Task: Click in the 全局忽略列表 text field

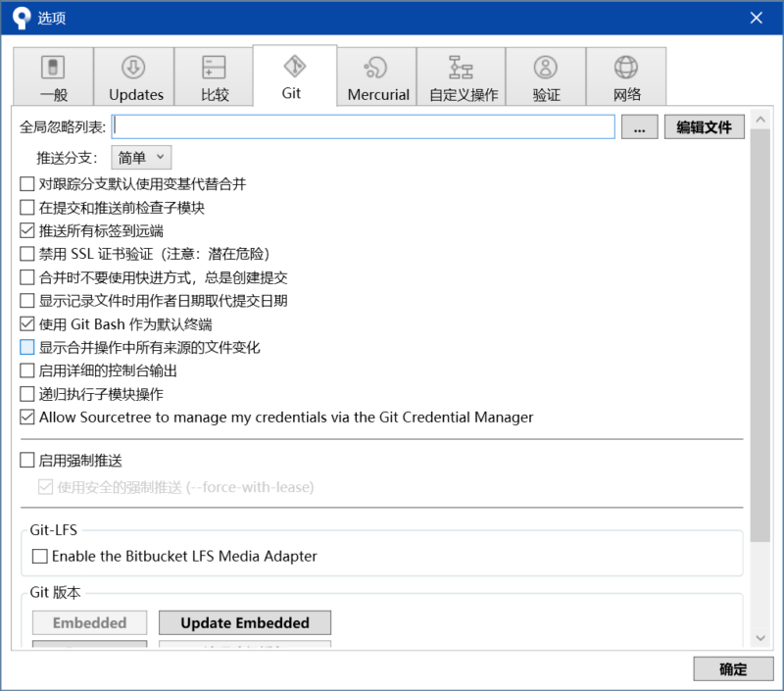Action: click(363, 127)
